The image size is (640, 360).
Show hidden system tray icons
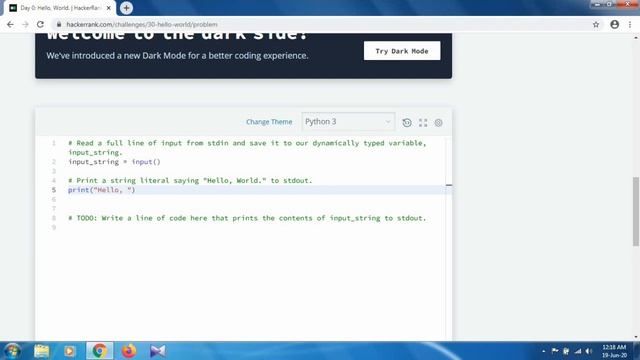coord(543,351)
